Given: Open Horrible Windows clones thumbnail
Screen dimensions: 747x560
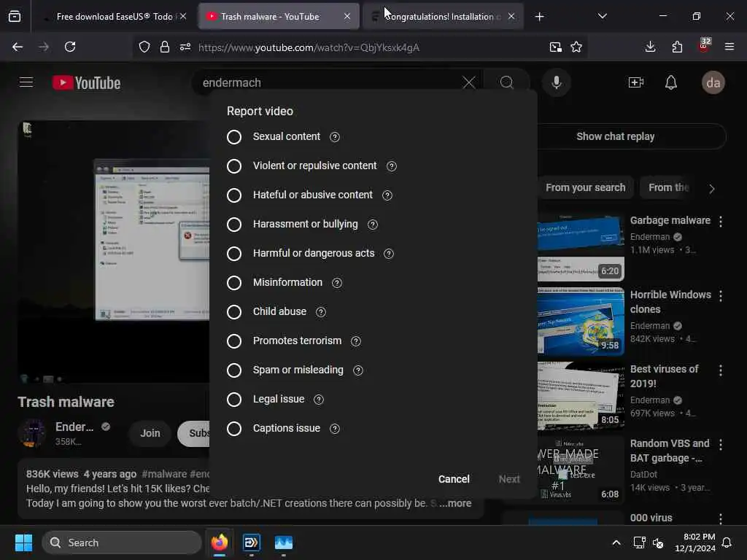Looking at the screenshot, I should [x=581, y=322].
